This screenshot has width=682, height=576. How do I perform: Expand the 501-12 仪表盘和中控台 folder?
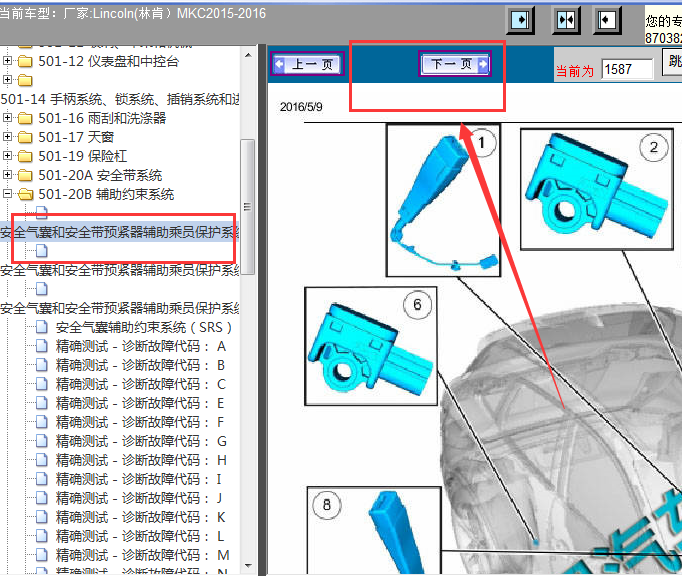(7, 60)
